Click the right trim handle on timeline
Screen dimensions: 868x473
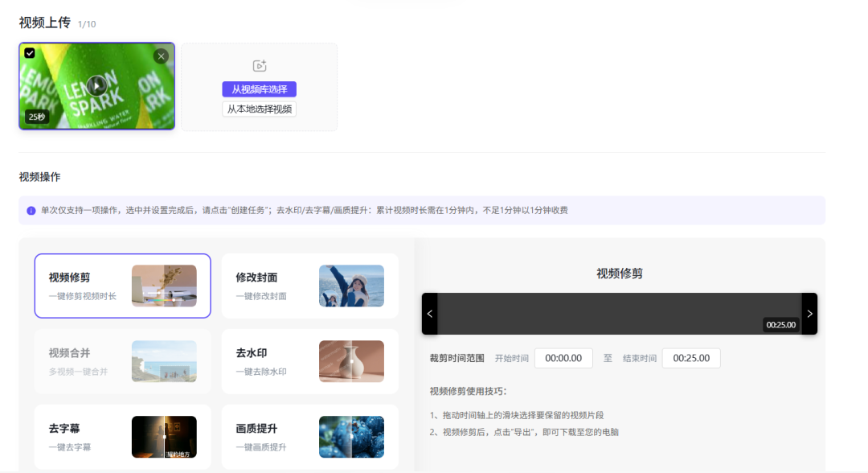click(x=809, y=314)
